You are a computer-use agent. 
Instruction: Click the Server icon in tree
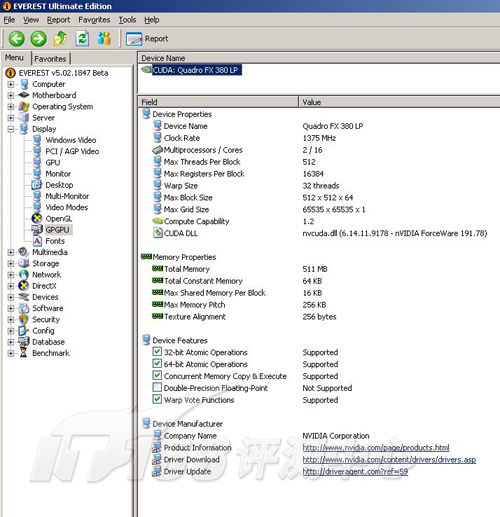pyautogui.click(x=24, y=117)
